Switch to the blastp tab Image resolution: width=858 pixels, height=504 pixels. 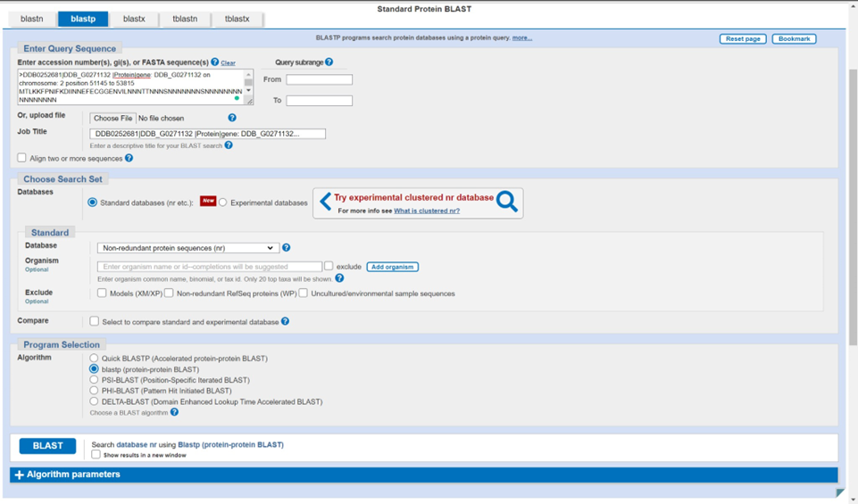[83, 19]
